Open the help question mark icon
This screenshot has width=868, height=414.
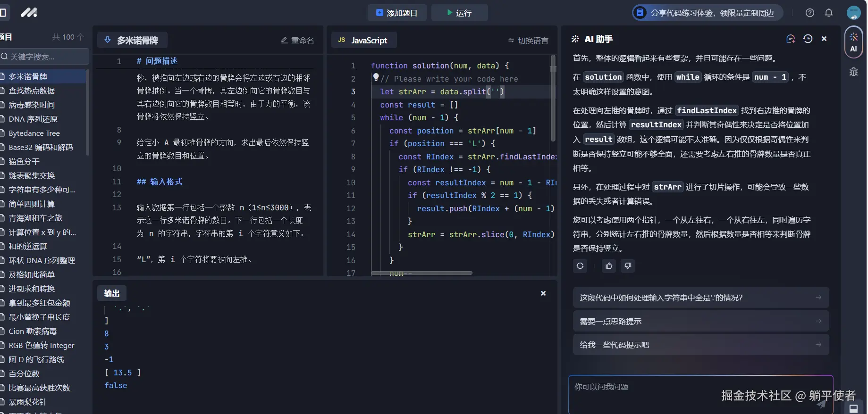point(810,13)
